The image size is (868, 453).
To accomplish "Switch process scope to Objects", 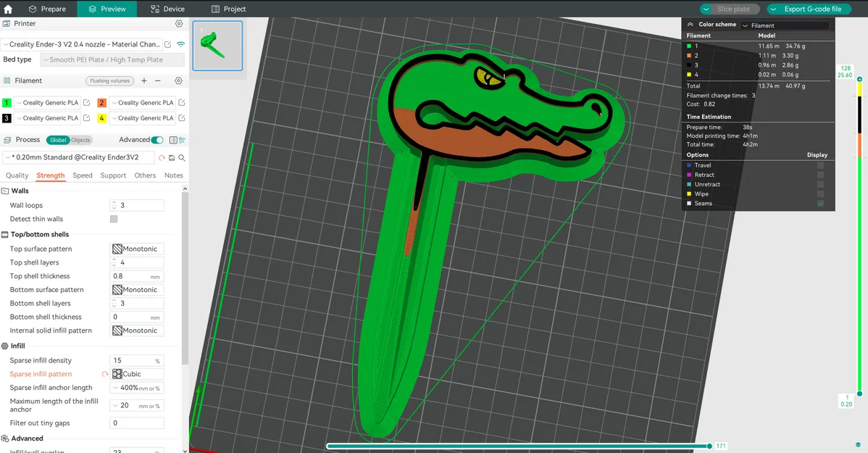I will [80, 140].
